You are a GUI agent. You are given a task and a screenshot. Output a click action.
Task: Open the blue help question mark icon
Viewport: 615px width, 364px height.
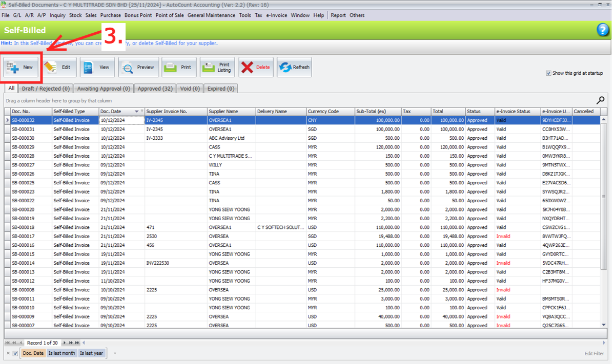(603, 30)
